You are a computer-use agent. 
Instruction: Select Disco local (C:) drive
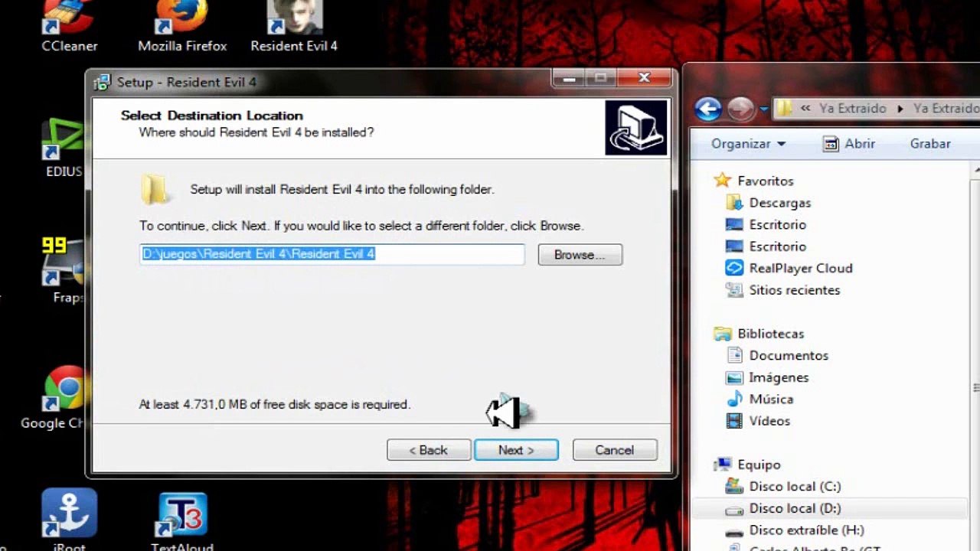795,486
